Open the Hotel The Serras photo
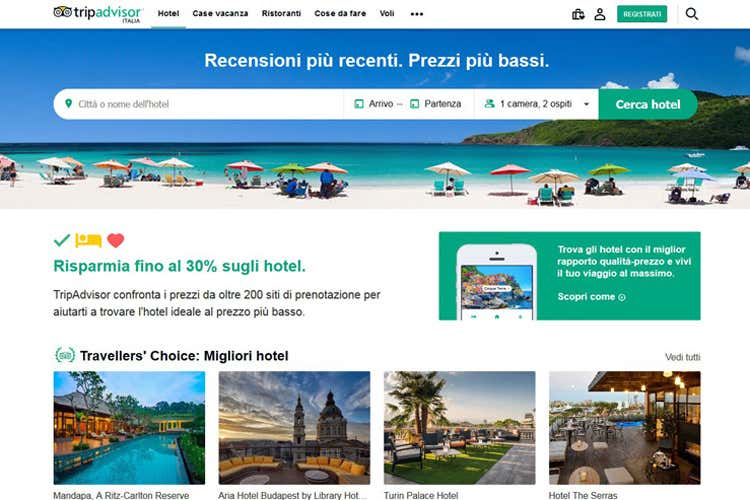This screenshot has height=500, width=750. click(x=625, y=428)
